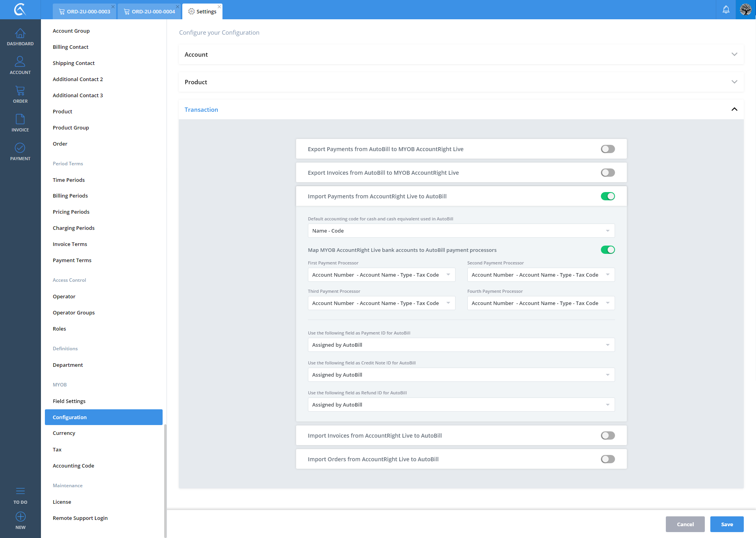
Task: Turn on Import Orders from AccountRight toggle
Action: click(608, 459)
